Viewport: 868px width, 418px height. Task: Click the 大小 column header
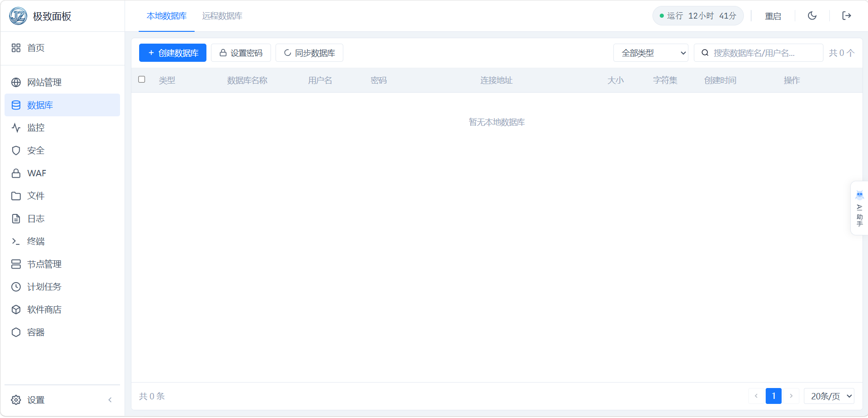[616, 80]
